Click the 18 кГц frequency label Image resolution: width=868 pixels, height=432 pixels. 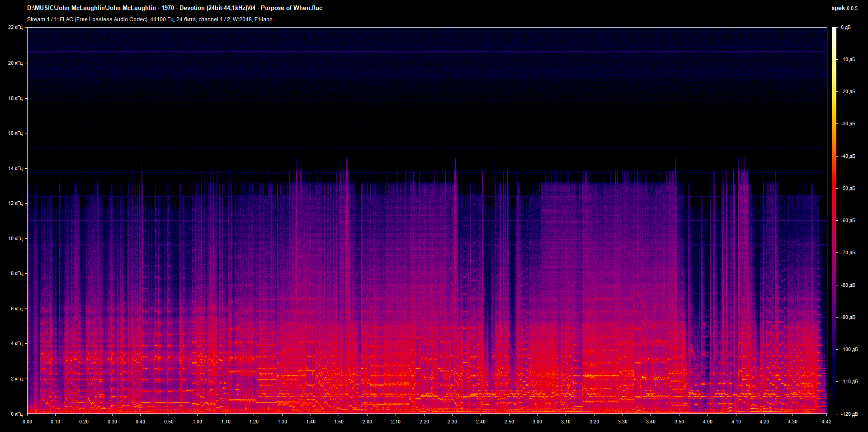tap(15, 98)
